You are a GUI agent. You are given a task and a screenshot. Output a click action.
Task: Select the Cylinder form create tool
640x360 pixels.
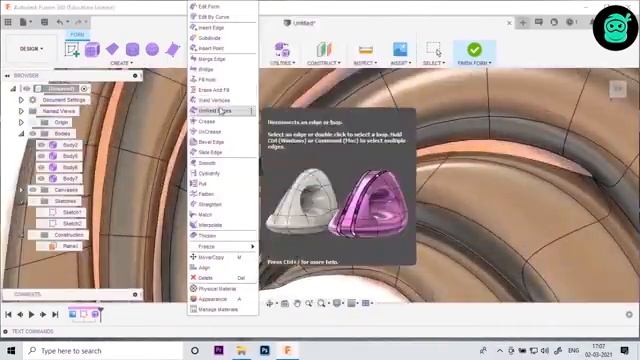click(132, 50)
